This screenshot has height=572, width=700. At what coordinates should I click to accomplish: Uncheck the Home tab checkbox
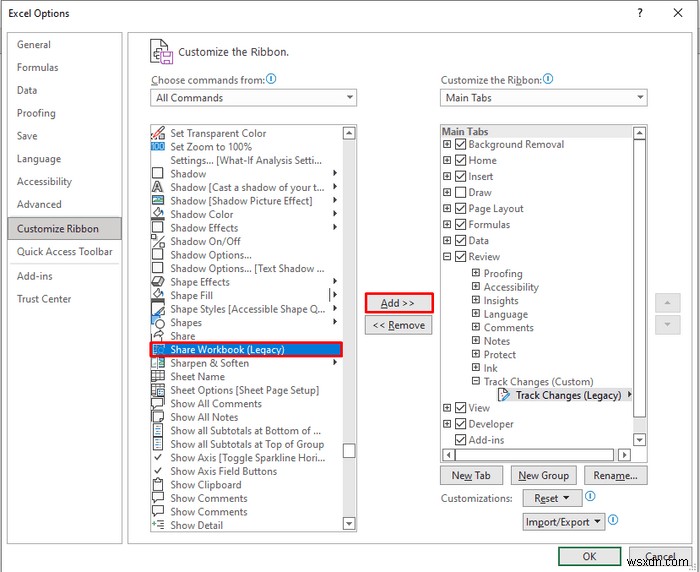click(460, 160)
